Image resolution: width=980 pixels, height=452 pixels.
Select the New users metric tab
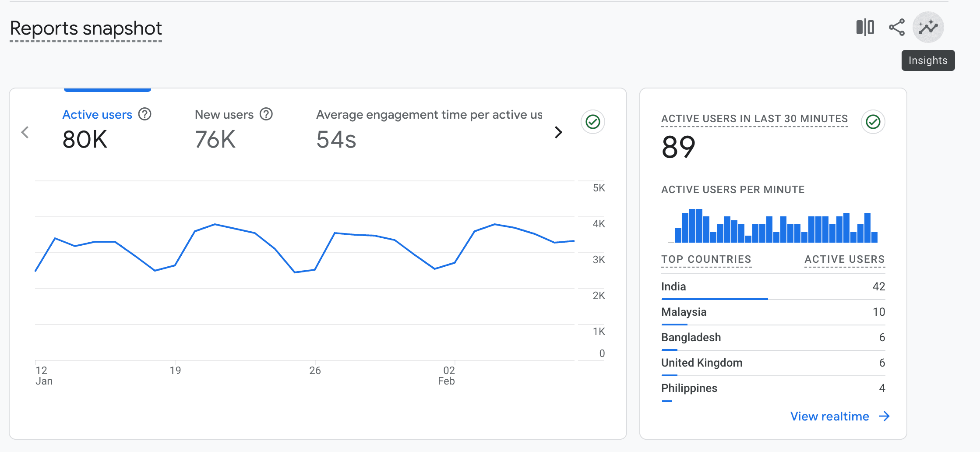pyautogui.click(x=224, y=115)
